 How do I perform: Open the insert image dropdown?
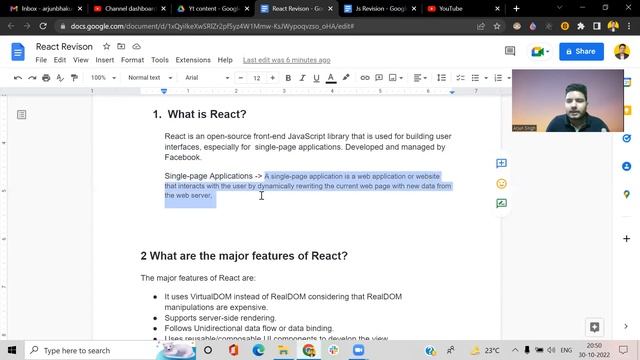pyautogui.click(x=396, y=78)
